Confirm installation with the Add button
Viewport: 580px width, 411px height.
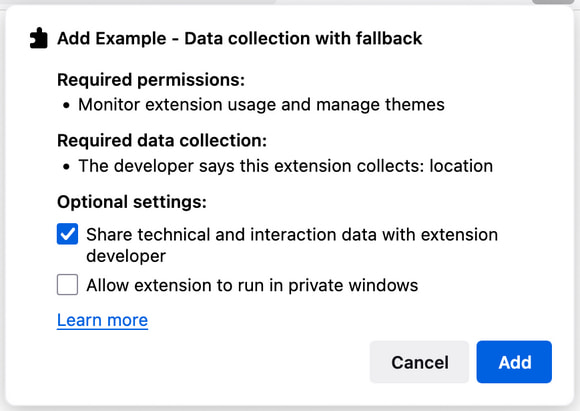pos(514,362)
